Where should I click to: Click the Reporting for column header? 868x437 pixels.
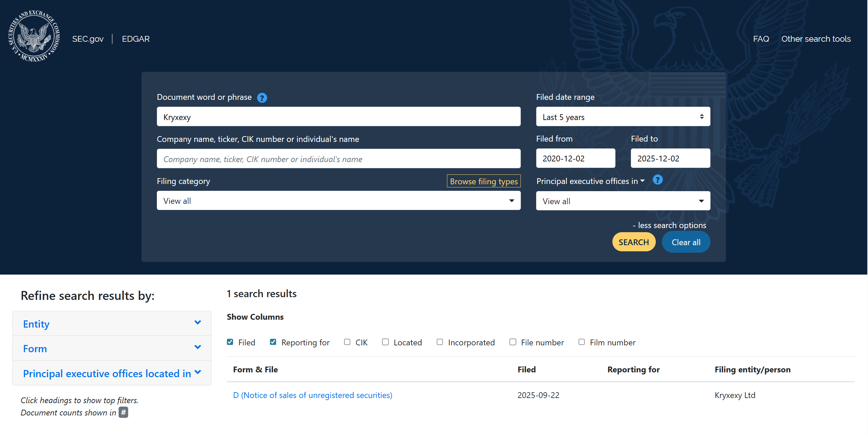634,370
